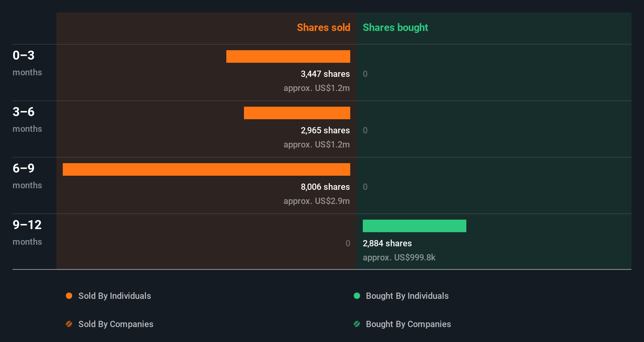Select the Bought By Individuals legend label
644x342 pixels.
point(407,296)
